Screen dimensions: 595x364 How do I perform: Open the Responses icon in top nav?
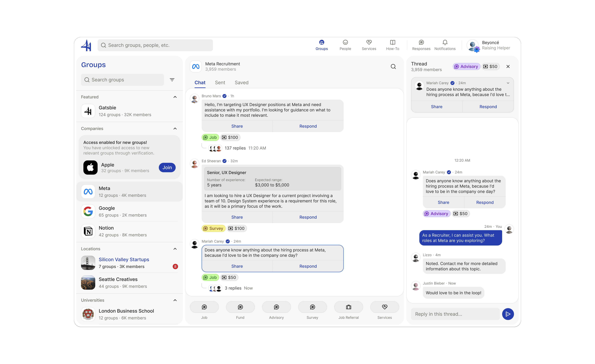click(x=421, y=43)
